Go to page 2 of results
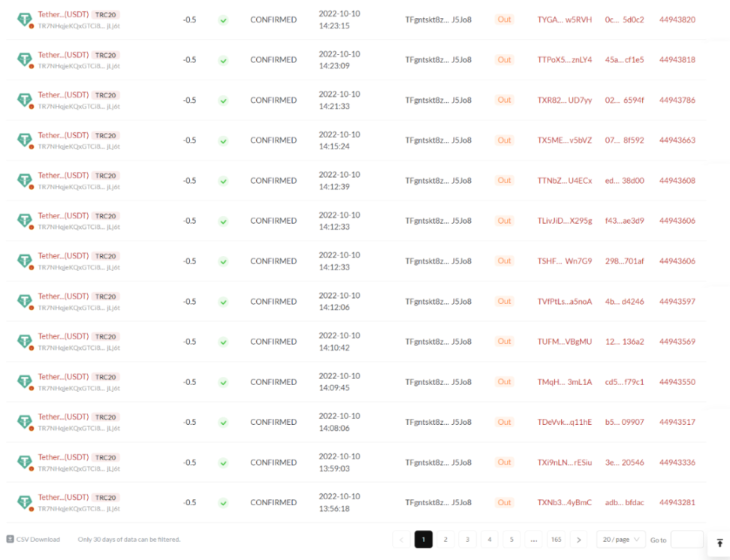The height and width of the screenshot is (560, 730). point(445,540)
